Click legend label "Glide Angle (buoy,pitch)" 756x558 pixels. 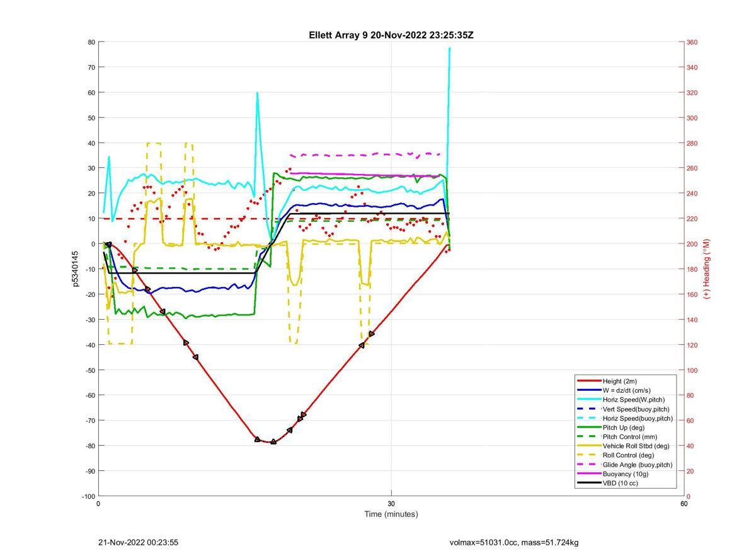(637, 465)
